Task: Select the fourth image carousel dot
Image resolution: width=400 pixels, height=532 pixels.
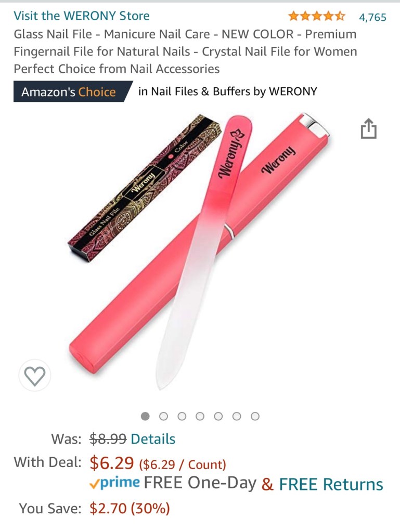Action: (x=200, y=416)
